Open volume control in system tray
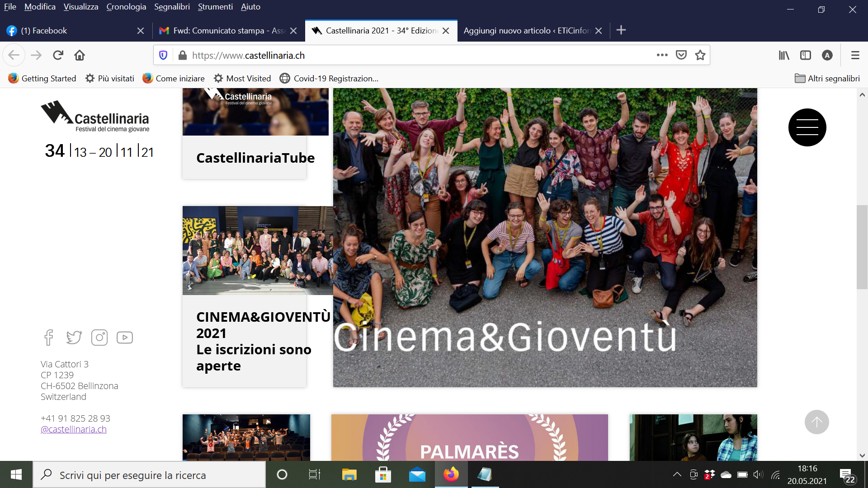Viewport: 868px width, 488px height. click(x=758, y=474)
